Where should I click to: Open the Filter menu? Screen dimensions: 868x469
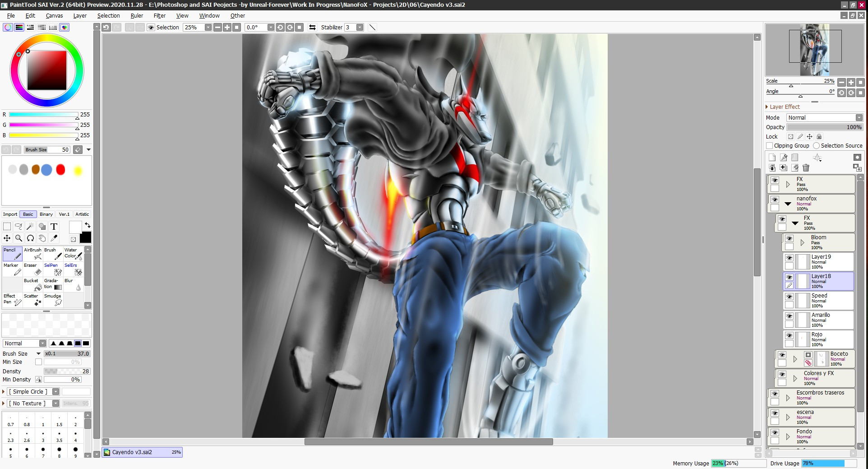(x=160, y=16)
